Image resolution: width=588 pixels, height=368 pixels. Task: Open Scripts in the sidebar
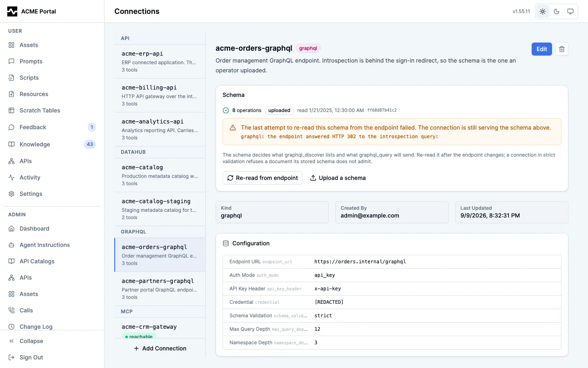pos(52,78)
